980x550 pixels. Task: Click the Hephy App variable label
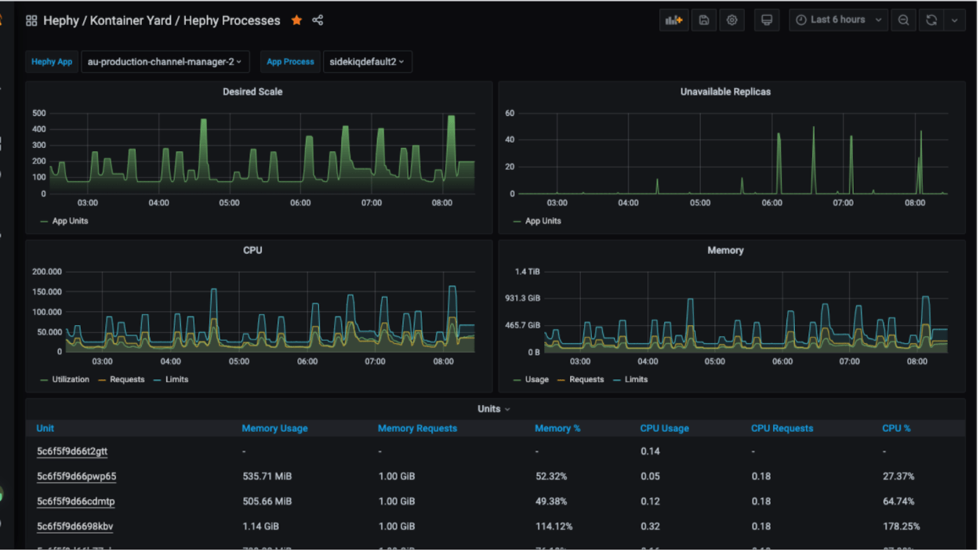(x=52, y=62)
